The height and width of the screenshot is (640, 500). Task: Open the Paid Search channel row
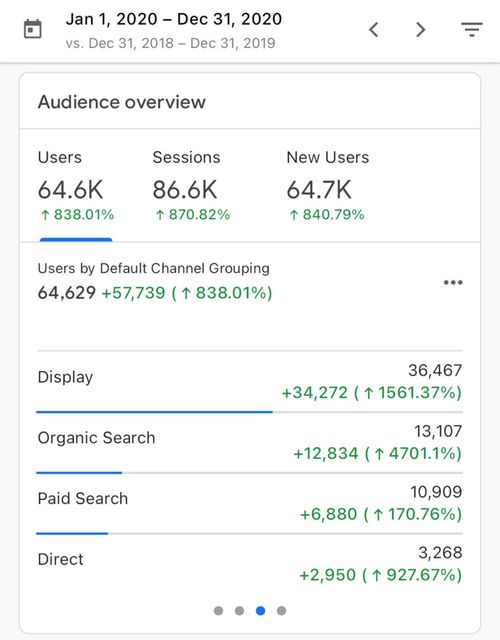pos(249,504)
